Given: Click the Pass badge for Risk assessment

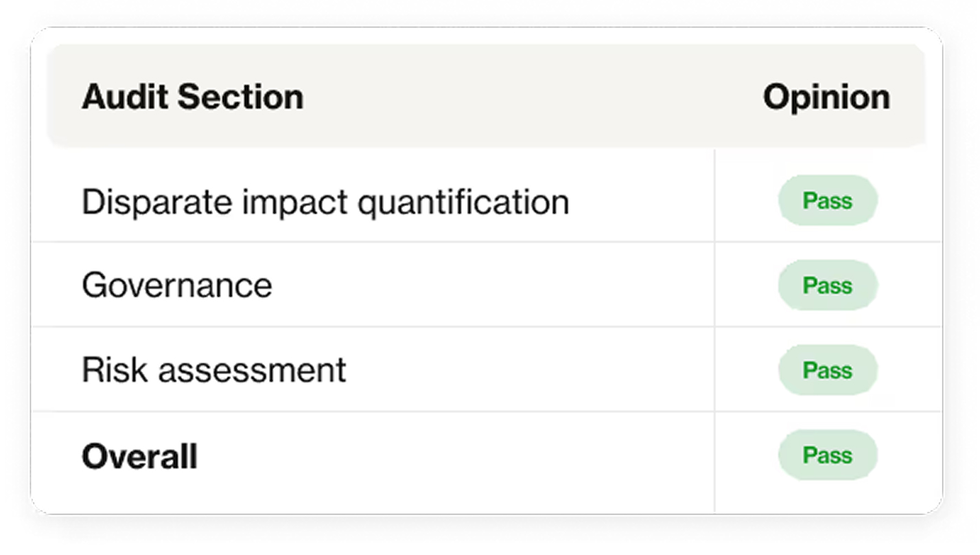Looking at the screenshot, I should pos(828,370).
